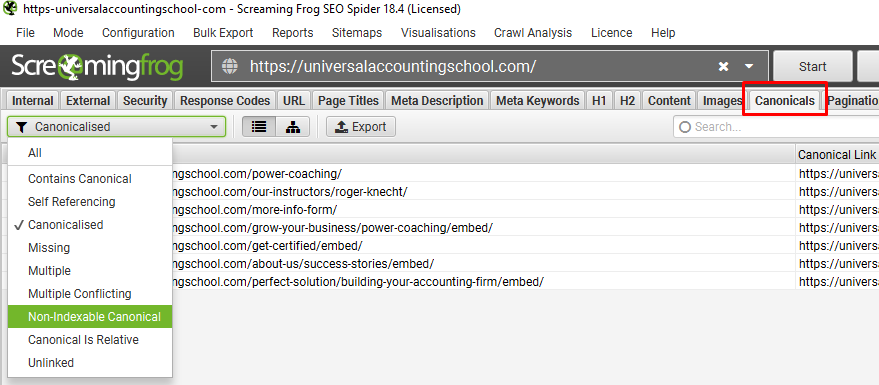This screenshot has width=879, height=385.
Task: Switch to the Meta Description tab
Action: point(437,100)
